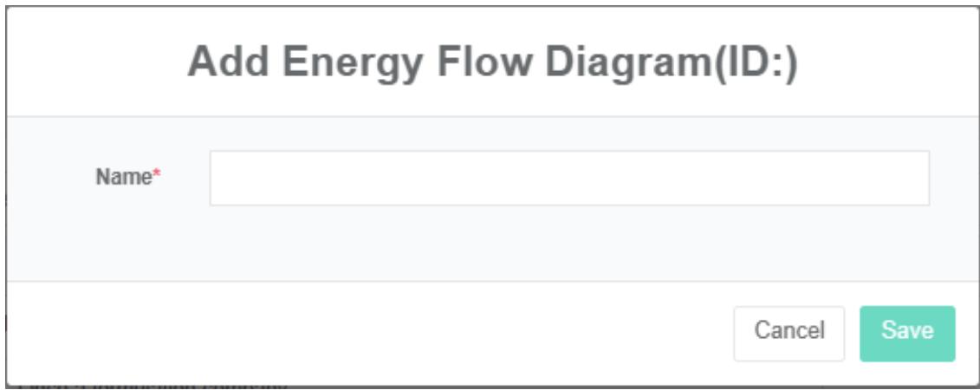
Task: Save the new energy flow diagram
Action: (x=906, y=333)
